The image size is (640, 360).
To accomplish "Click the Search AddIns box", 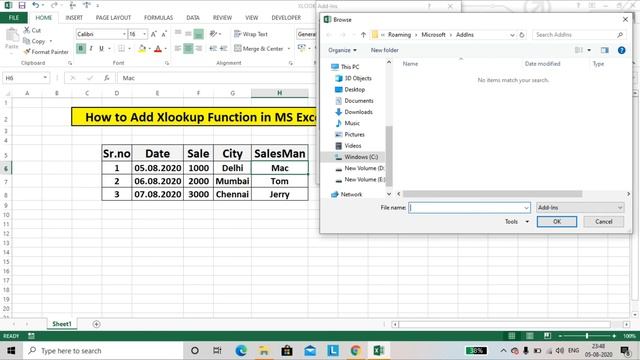I will [x=579, y=35].
